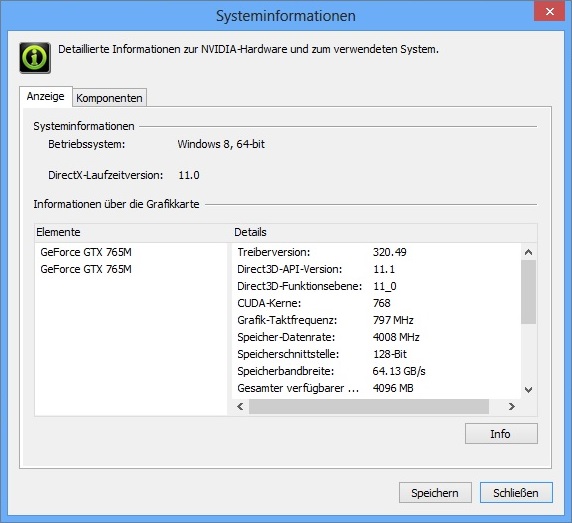
Task: Click the DirectX-Laufzeitversion label
Action: 105,175
